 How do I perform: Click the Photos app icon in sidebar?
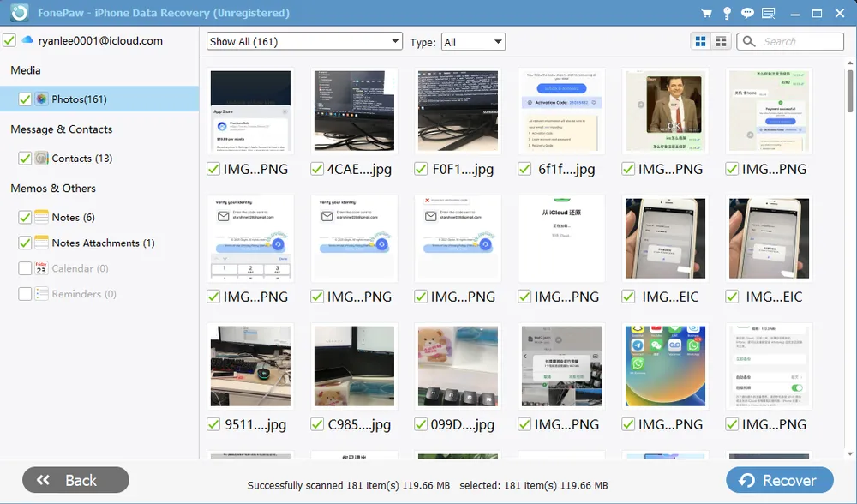[41, 99]
